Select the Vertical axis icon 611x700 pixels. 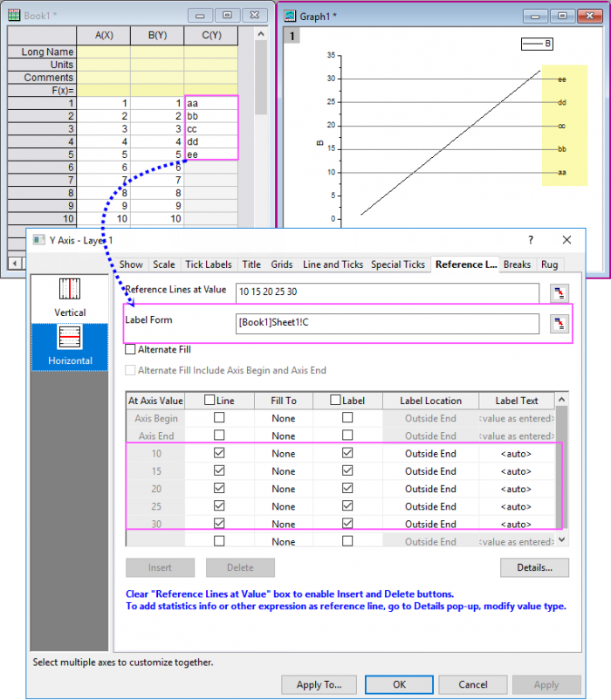point(70,295)
